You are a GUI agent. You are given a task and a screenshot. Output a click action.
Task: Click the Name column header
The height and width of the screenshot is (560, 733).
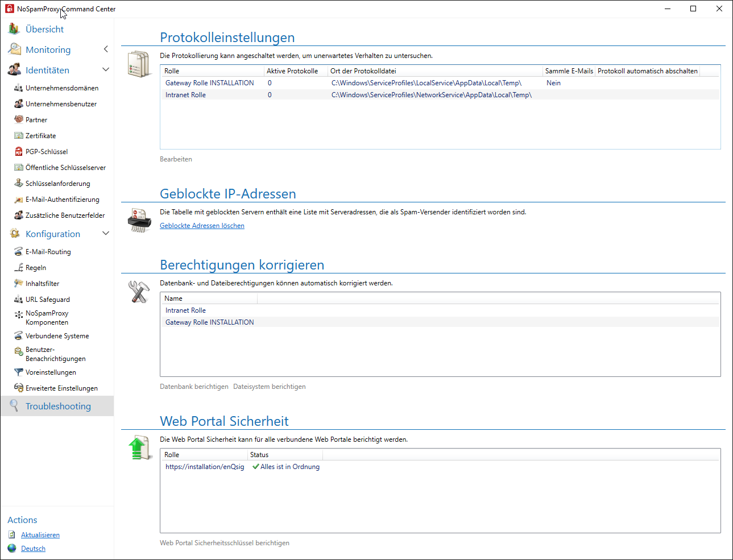(209, 298)
